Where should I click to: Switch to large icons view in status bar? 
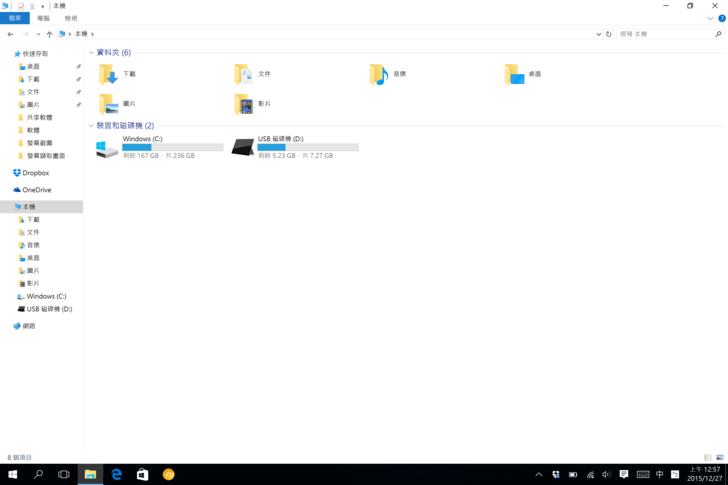click(719, 457)
